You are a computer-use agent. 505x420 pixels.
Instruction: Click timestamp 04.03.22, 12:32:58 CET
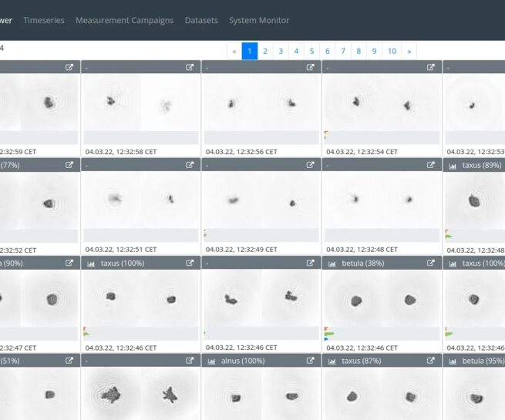pos(121,152)
